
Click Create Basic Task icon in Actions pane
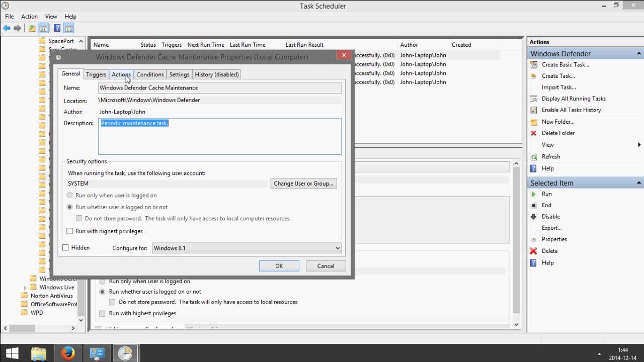pos(534,64)
